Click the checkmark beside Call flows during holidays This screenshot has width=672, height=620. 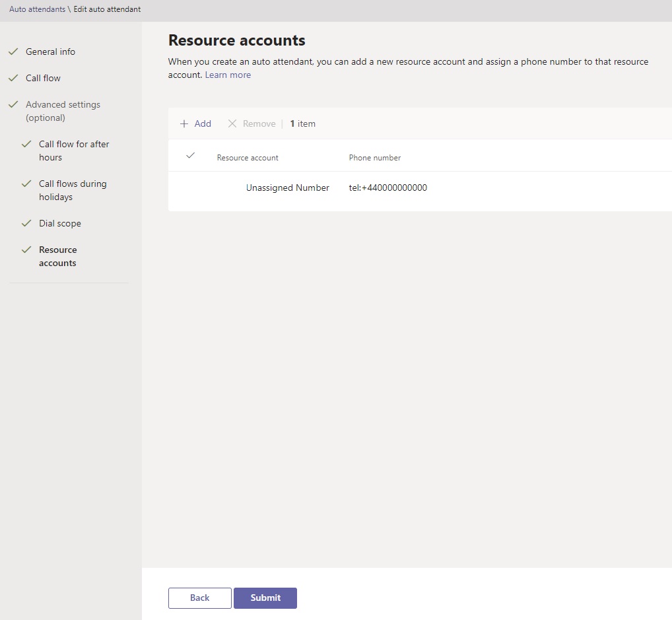click(x=26, y=184)
